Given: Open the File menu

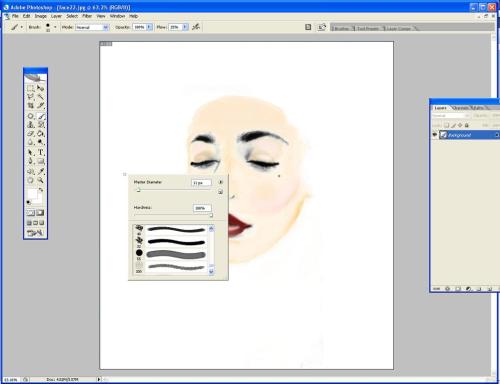Looking at the screenshot, I should coord(15,16).
